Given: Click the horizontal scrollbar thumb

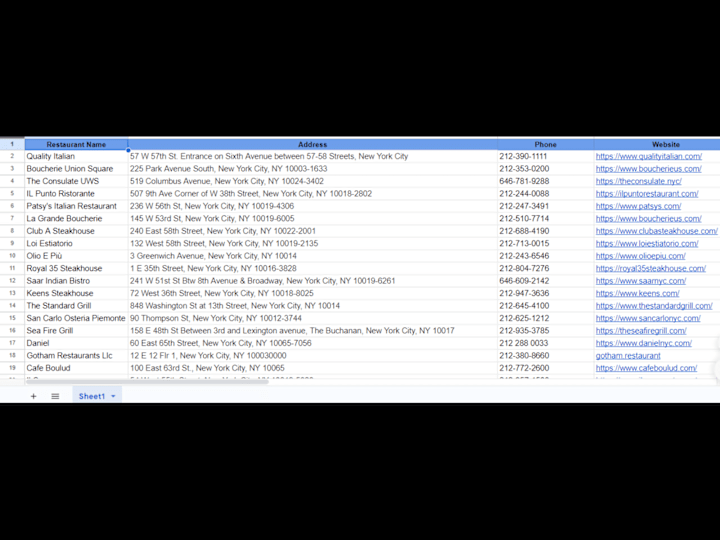Looking at the screenshot, I should (x=147, y=381).
